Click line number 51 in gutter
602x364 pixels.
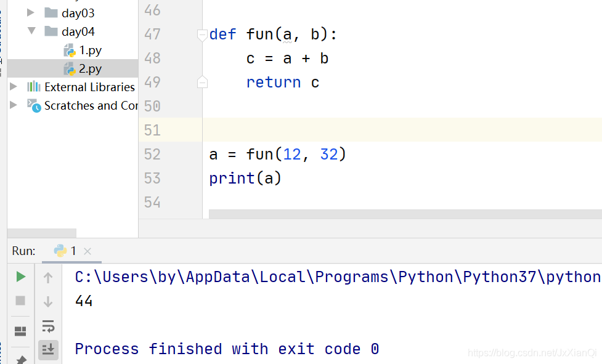tap(152, 131)
